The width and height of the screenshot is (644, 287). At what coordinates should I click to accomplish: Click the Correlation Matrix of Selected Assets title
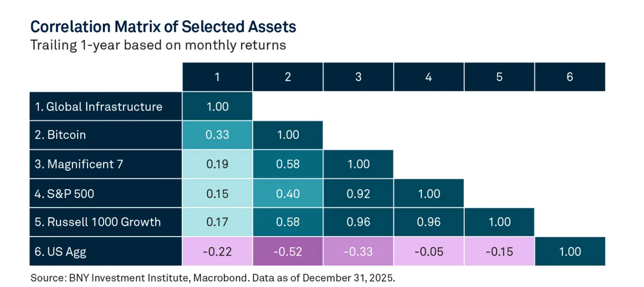click(163, 26)
